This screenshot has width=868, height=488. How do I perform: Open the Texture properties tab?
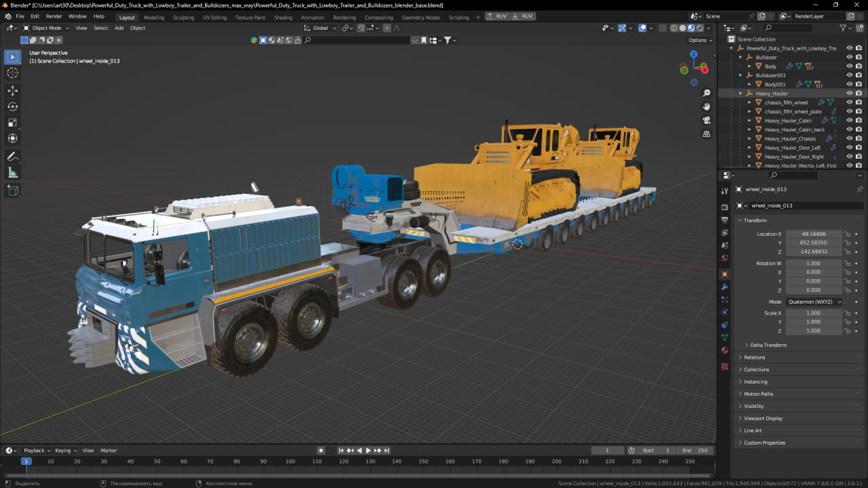click(725, 367)
